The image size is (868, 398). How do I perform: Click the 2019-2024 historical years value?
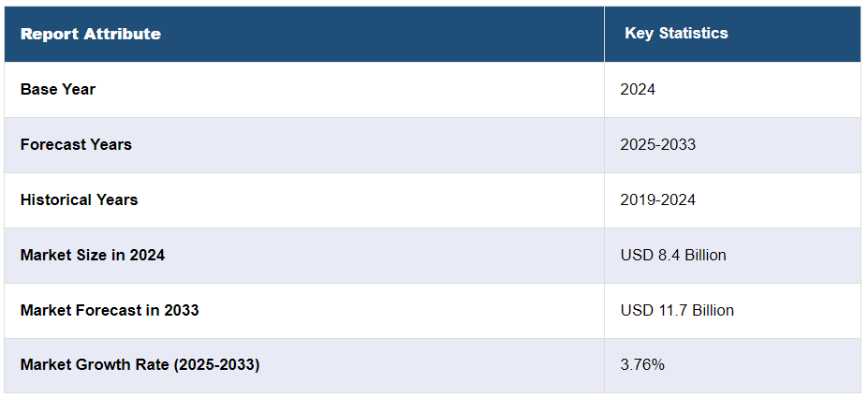pyautogui.click(x=657, y=199)
